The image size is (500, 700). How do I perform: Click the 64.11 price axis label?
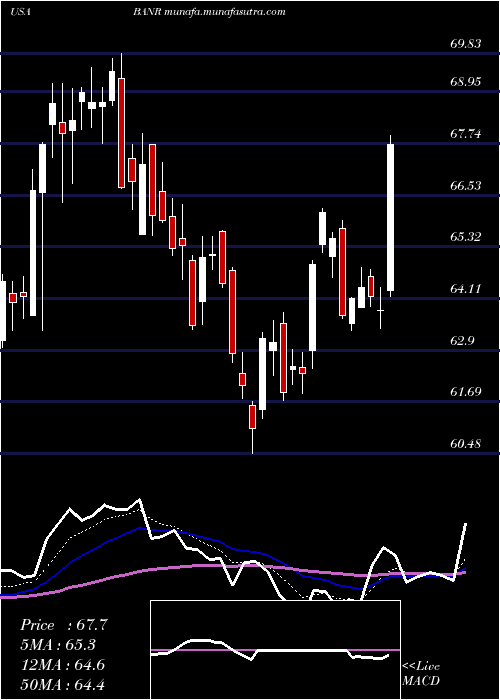466,289
